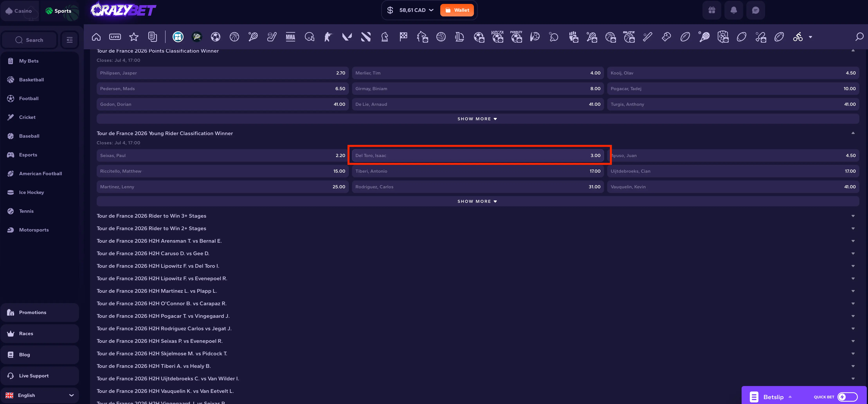Image resolution: width=868 pixels, height=404 pixels.
Task: Open the chat bubble icon
Action: coord(755,10)
